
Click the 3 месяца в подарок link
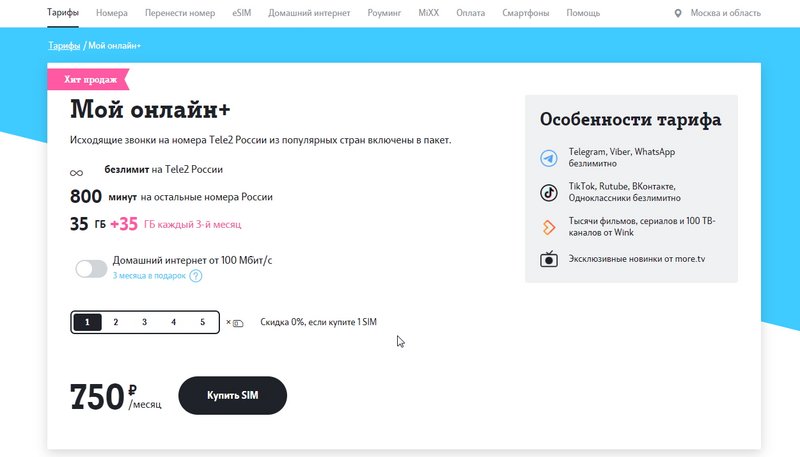coord(149,275)
